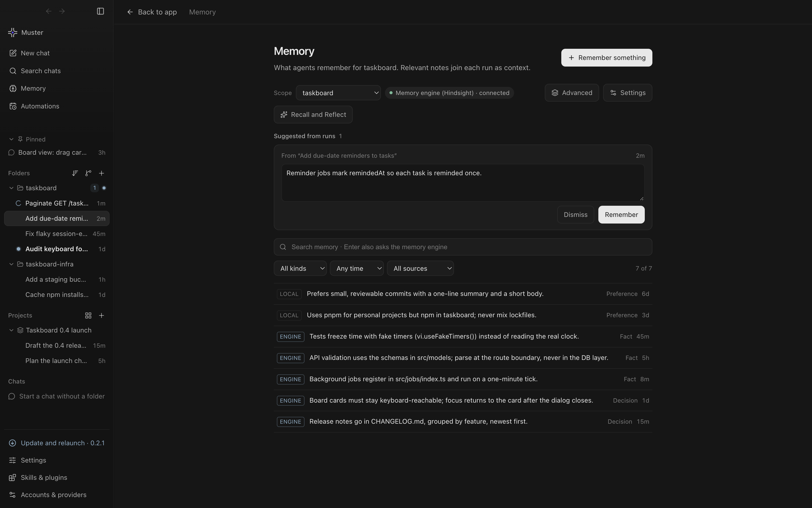Open chat Paginate GET /task...
Viewport: 812px width, 508px height.
tap(57, 203)
